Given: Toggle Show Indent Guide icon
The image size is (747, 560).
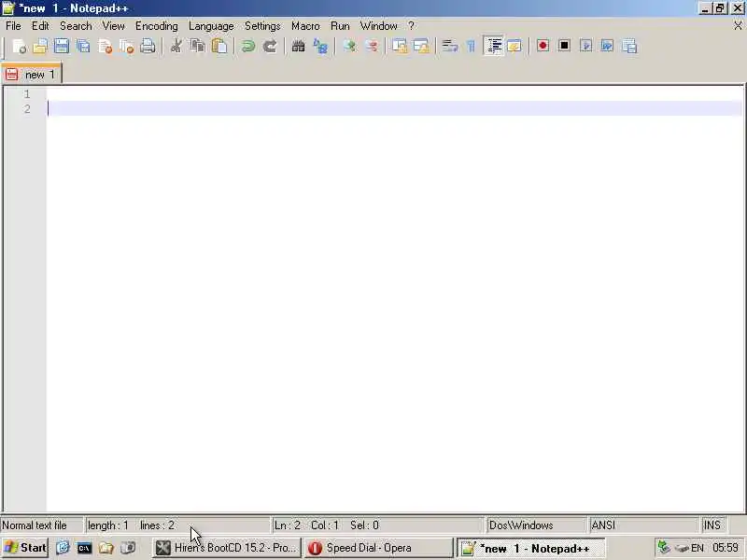Looking at the screenshot, I should [x=494, y=46].
